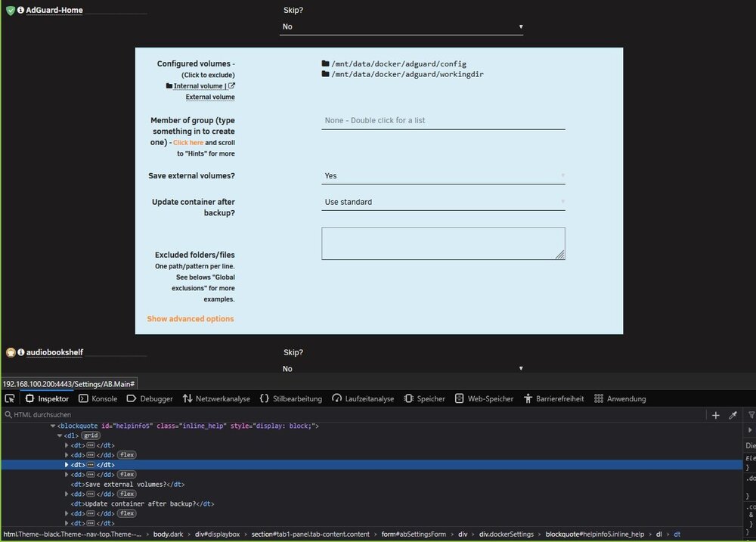This screenshot has height=542, width=756.
Task: Click the external-link icon after Internal volume
Action: coord(231,85)
